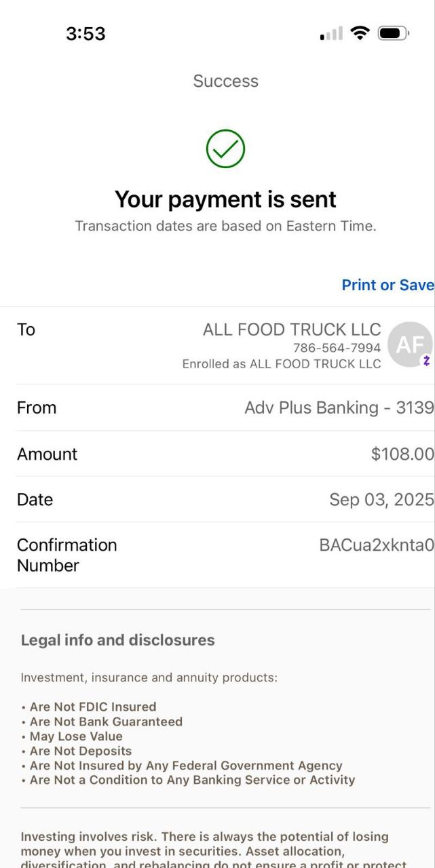The image size is (435, 868).
Task: Select the ALL FOOD TRUCK LLC recipient name
Action: 292,330
